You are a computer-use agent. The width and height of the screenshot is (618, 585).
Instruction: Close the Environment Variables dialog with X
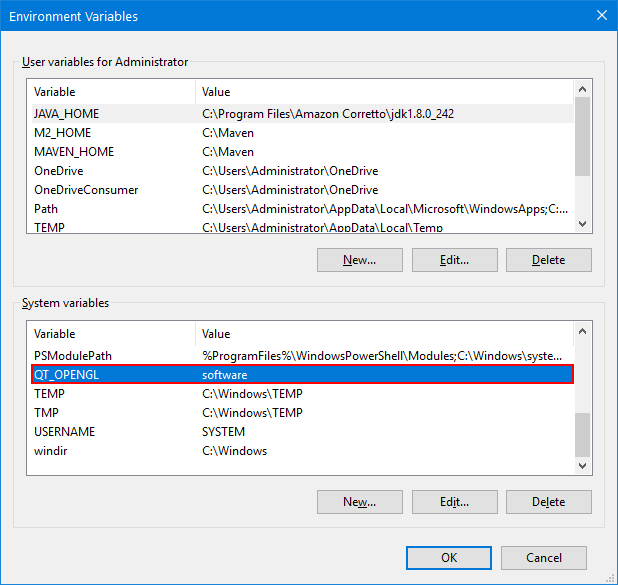tap(601, 15)
